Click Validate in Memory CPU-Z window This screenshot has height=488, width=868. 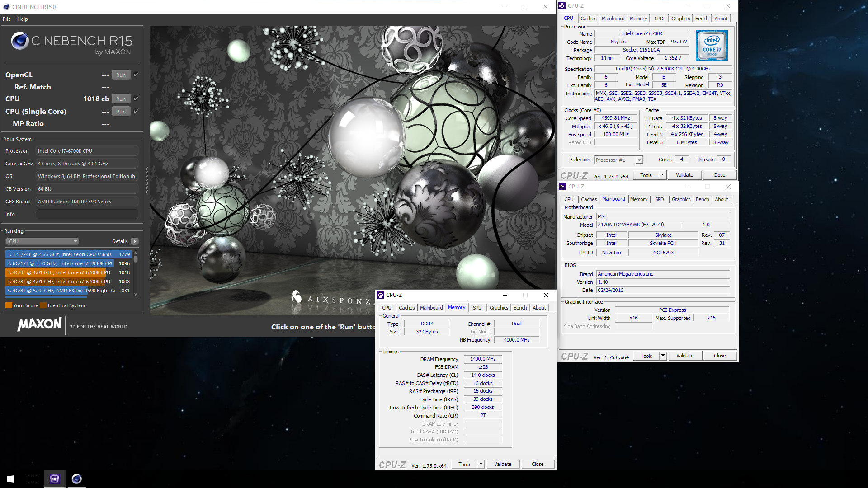(x=503, y=464)
